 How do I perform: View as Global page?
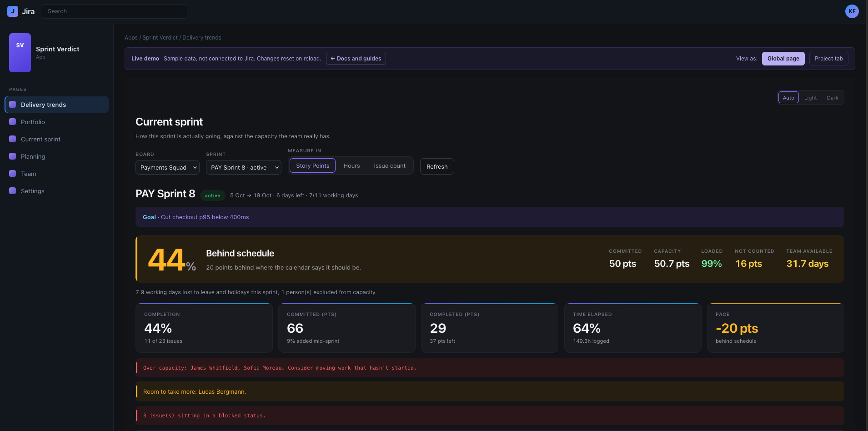click(783, 59)
